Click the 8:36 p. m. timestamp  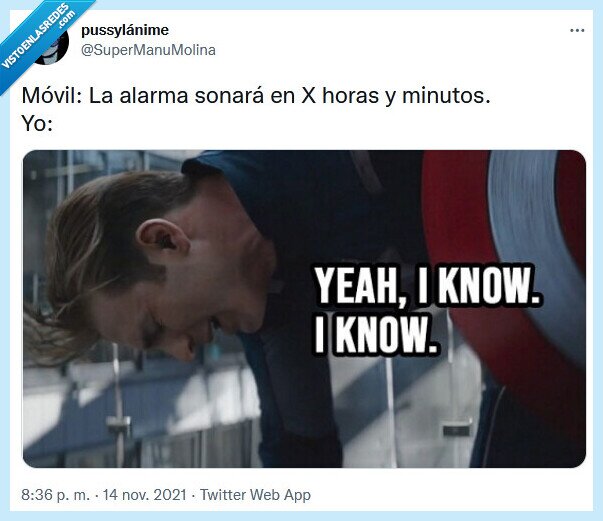click(x=55, y=494)
